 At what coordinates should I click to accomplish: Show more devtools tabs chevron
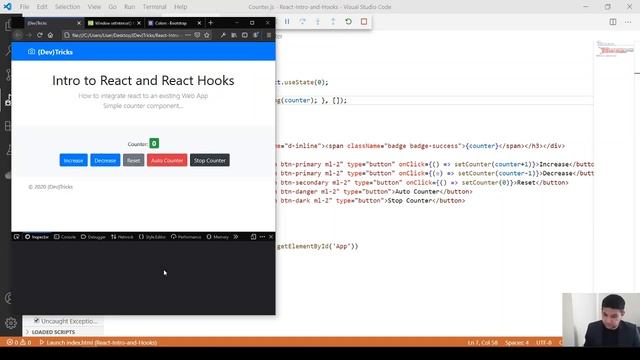point(236,237)
